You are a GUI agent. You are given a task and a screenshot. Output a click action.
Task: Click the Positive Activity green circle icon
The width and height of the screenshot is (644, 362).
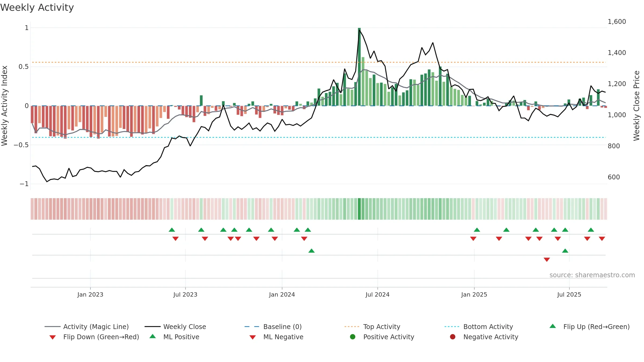tap(353, 337)
